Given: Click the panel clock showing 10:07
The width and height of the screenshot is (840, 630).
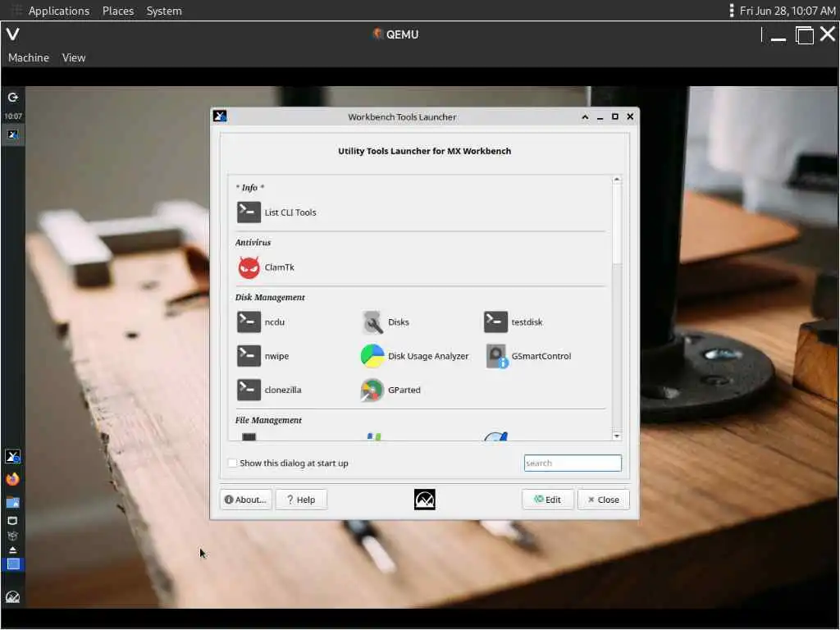Looking at the screenshot, I should pyautogui.click(x=13, y=116).
